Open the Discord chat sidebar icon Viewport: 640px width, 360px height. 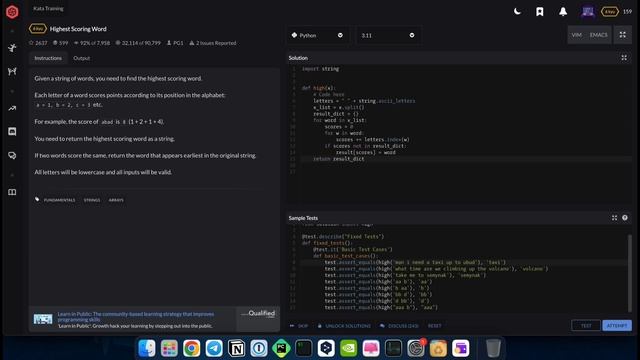pos(12,131)
